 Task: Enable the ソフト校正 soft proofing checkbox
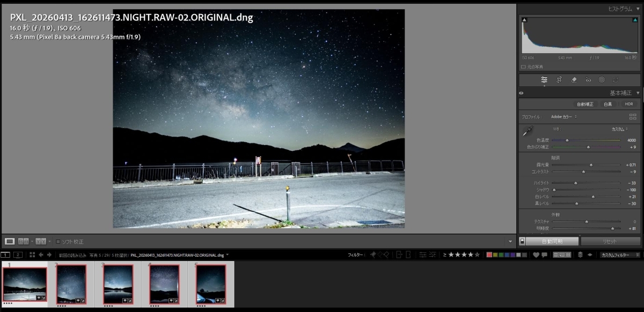click(x=58, y=242)
